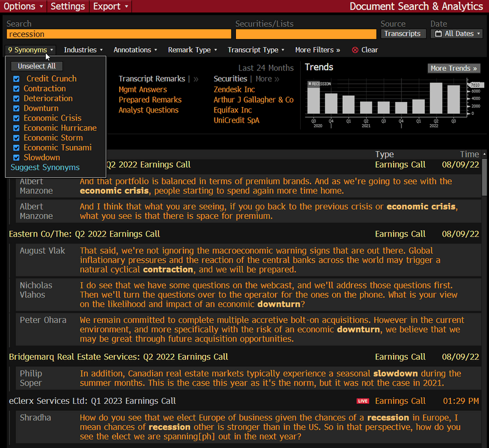
Task: Toggle the Economic Hurricane checkbox
Action: click(x=17, y=128)
